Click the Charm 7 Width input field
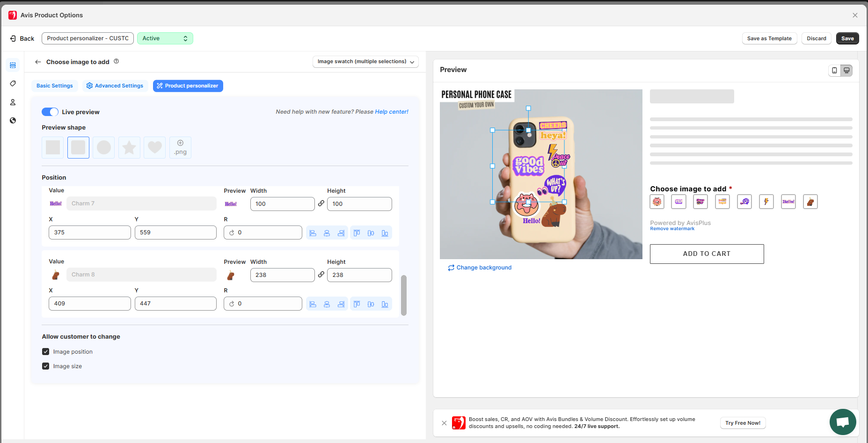This screenshot has width=868, height=443. pos(282,204)
